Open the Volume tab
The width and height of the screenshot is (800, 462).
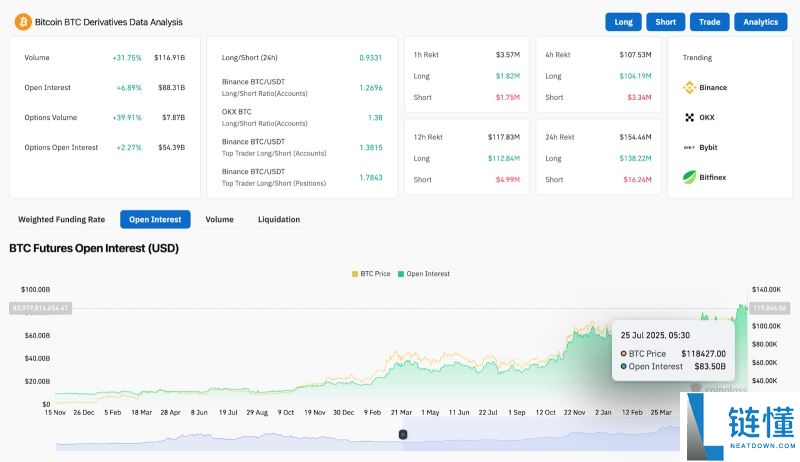coord(219,219)
